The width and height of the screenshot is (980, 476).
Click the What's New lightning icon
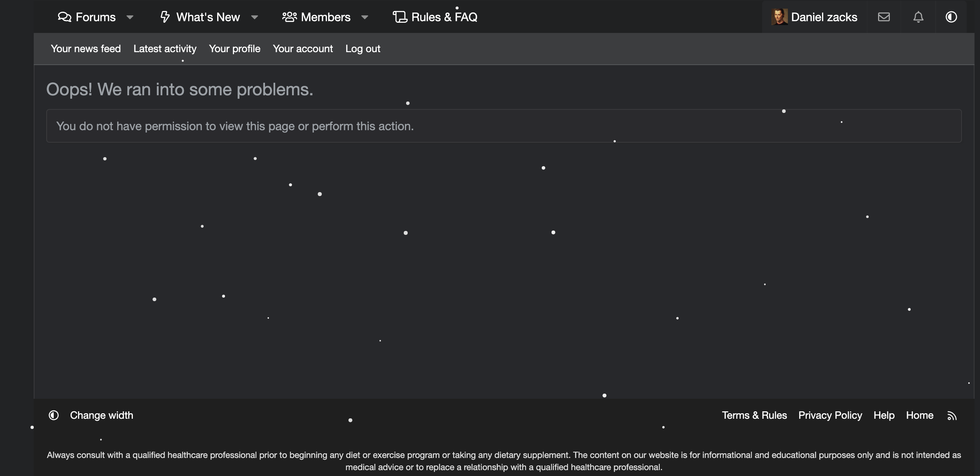(165, 17)
